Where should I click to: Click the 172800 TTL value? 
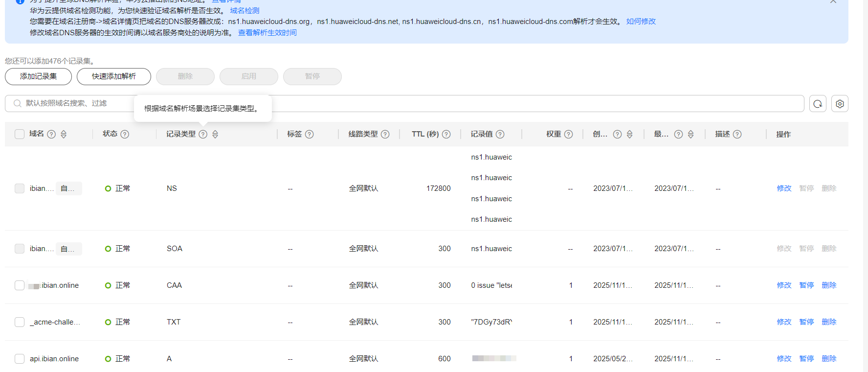point(439,188)
